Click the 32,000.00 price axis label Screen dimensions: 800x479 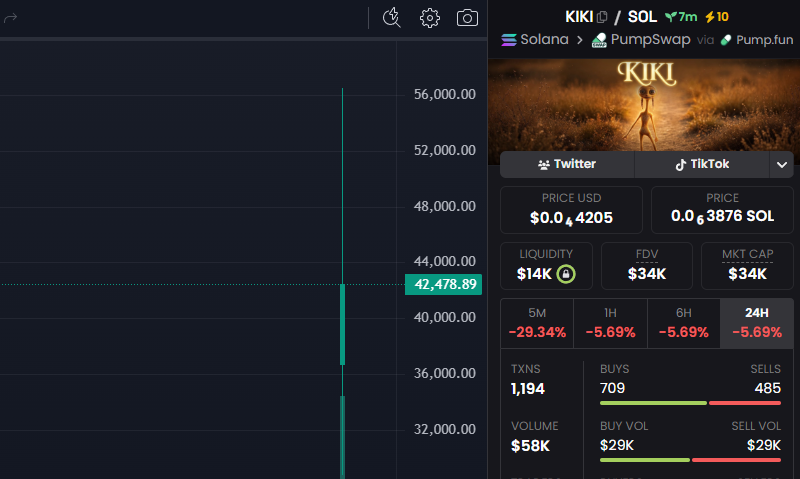pyautogui.click(x=444, y=429)
